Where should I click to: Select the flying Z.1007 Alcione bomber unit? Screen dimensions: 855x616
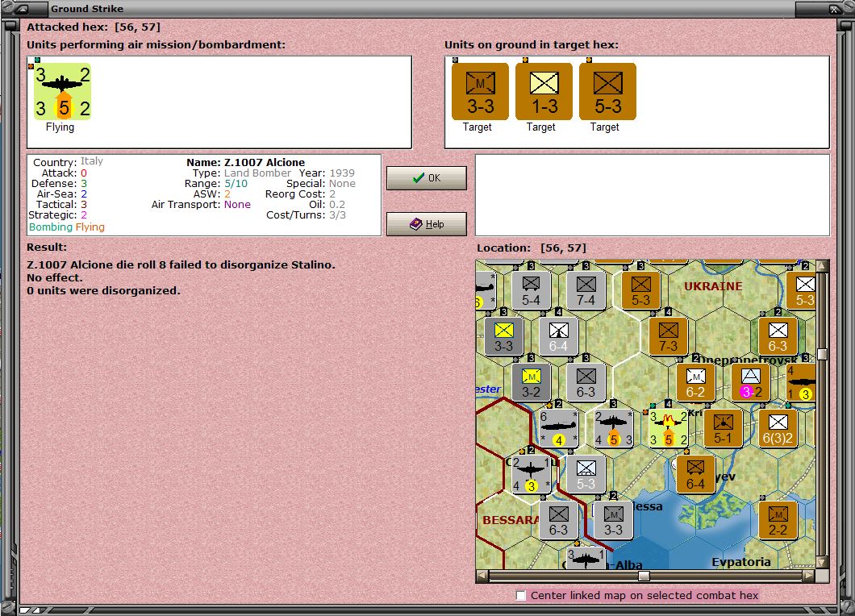(x=61, y=92)
